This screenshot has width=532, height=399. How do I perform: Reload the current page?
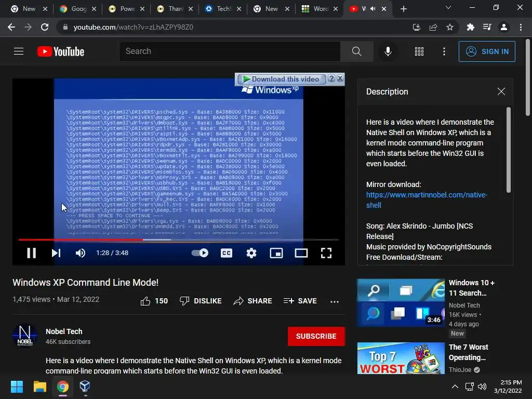45,27
